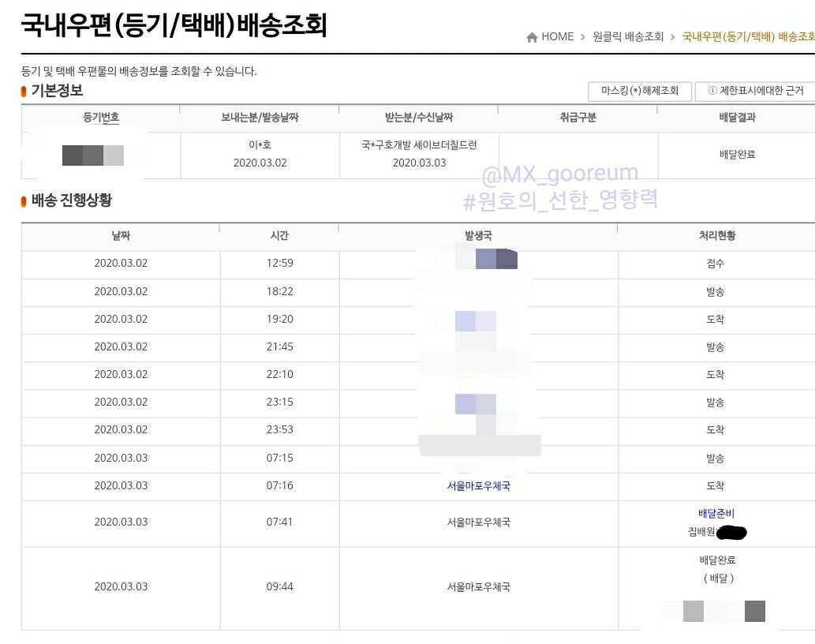Select the 23:53 time cell
The image size is (815, 644).
(x=279, y=430)
